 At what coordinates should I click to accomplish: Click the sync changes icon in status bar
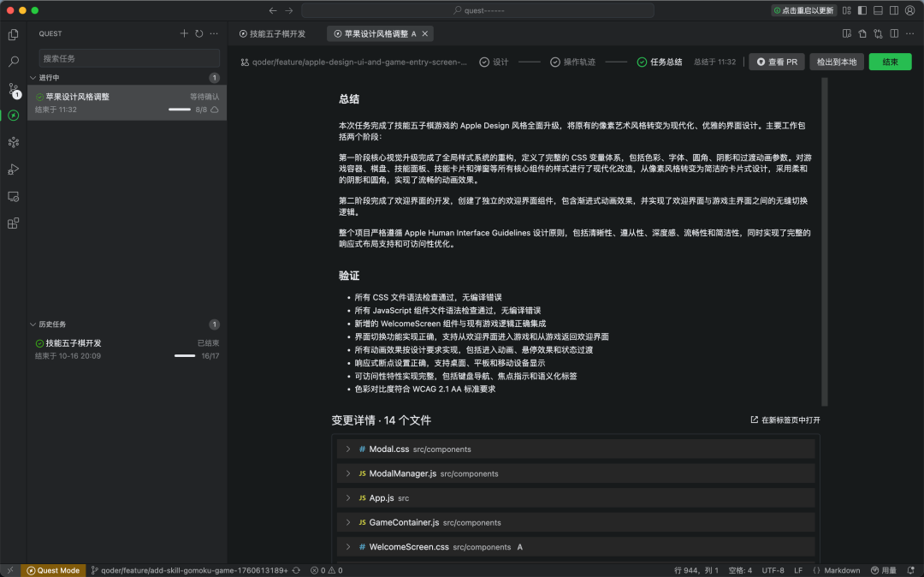pyautogui.click(x=296, y=570)
